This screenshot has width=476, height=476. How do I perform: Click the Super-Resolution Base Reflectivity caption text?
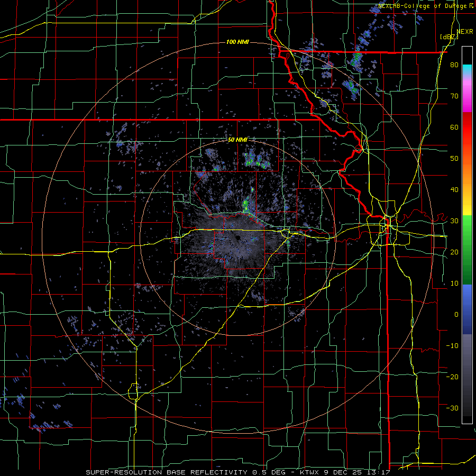(237, 472)
